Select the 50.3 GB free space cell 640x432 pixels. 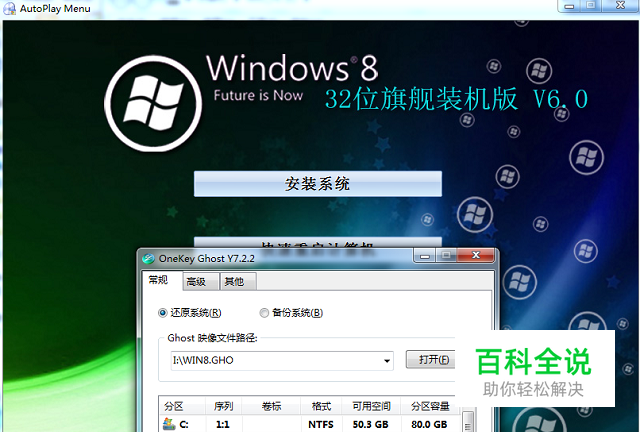pyautogui.click(x=371, y=424)
